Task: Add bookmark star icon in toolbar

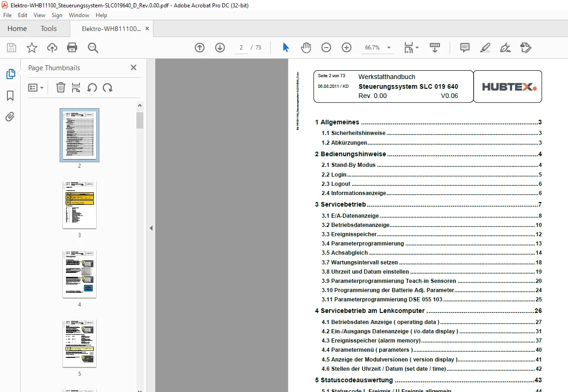Action: click(x=32, y=48)
